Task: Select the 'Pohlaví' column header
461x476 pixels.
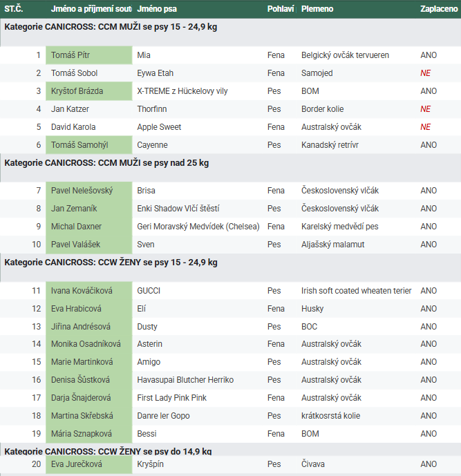Action: 280,9
